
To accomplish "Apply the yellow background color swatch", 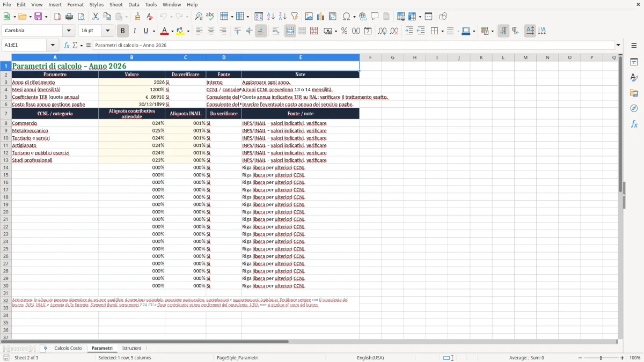I will tap(180, 31).
